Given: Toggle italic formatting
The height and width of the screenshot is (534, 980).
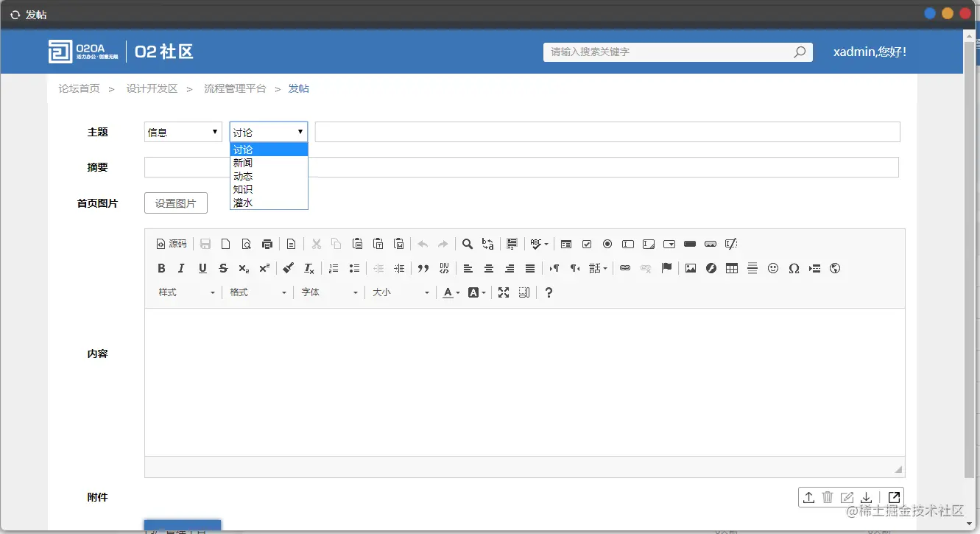Looking at the screenshot, I should point(182,268).
